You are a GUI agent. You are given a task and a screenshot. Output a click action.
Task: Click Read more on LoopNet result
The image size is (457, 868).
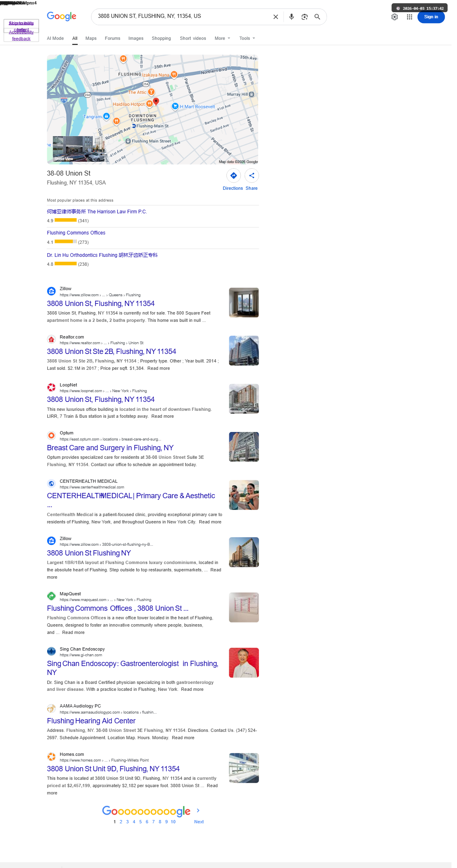click(x=163, y=416)
